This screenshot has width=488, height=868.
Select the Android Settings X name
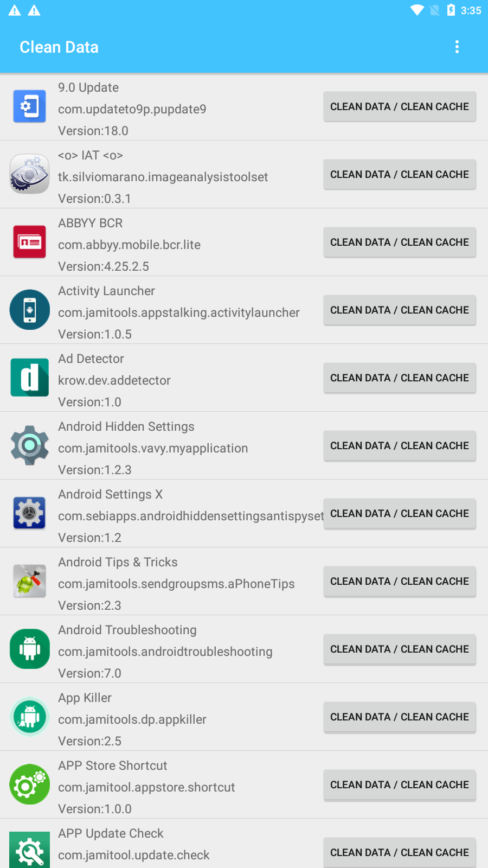(111, 494)
